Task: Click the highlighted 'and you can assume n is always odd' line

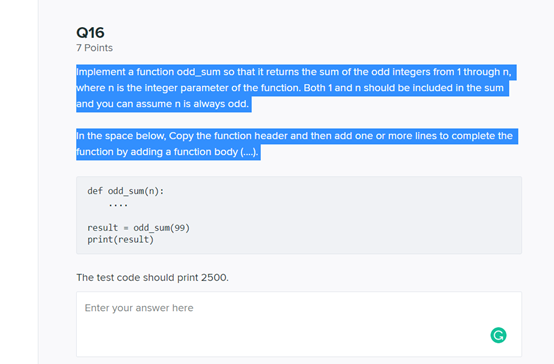Action: point(164,104)
